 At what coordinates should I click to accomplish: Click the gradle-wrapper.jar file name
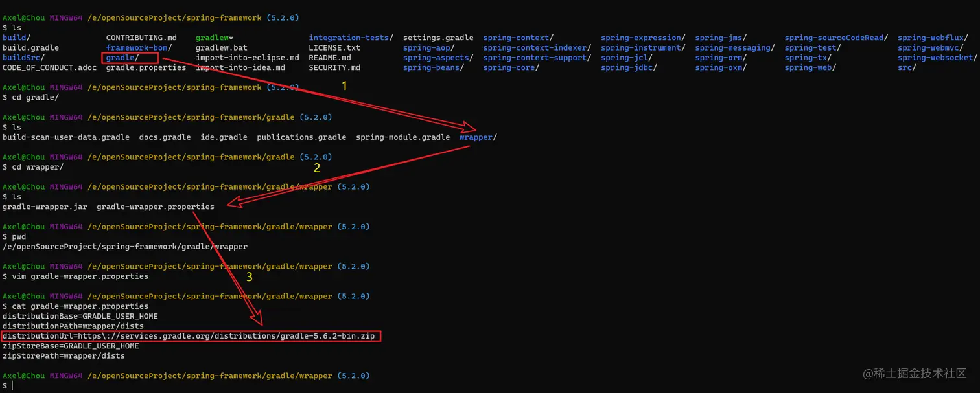[45, 207]
